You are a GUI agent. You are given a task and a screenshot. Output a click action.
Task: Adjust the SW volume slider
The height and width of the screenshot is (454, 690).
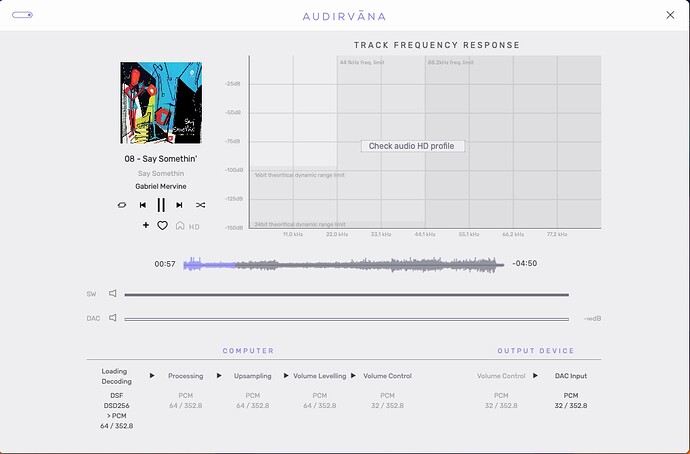tap(346, 295)
